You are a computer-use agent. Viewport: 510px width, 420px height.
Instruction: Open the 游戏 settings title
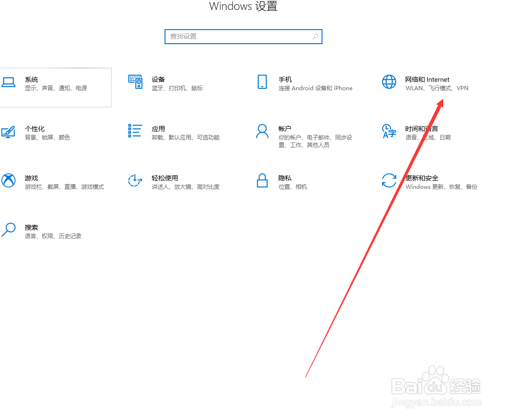[31, 178]
